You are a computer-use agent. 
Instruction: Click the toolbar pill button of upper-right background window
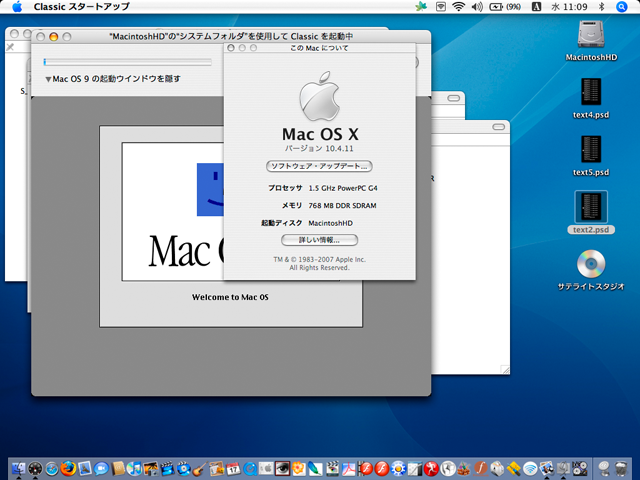pos(453,98)
